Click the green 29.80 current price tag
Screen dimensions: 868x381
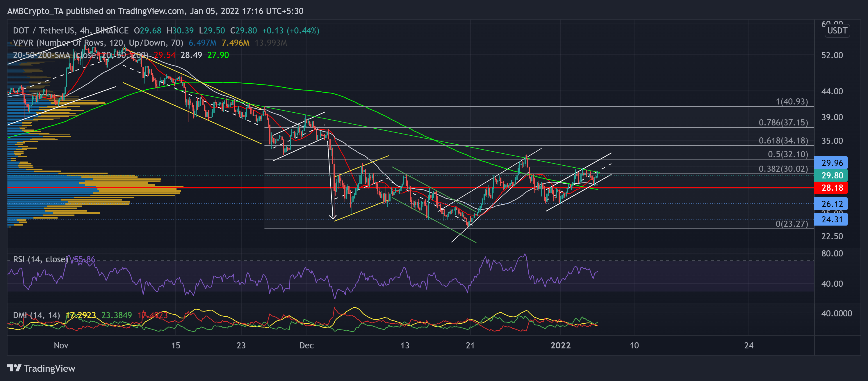(832, 175)
